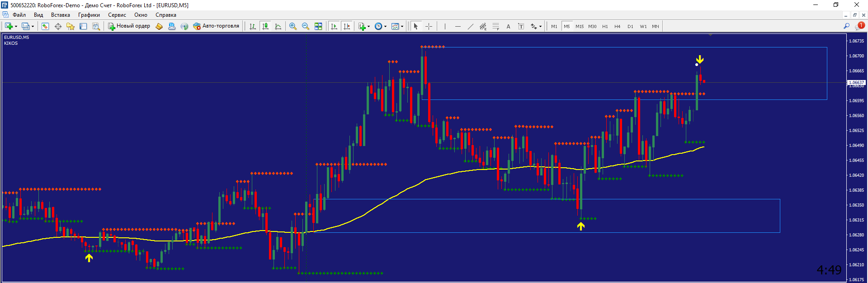Open the periods clock dropdown arrow
This screenshot has width=868, height=283.
[385, 26]
